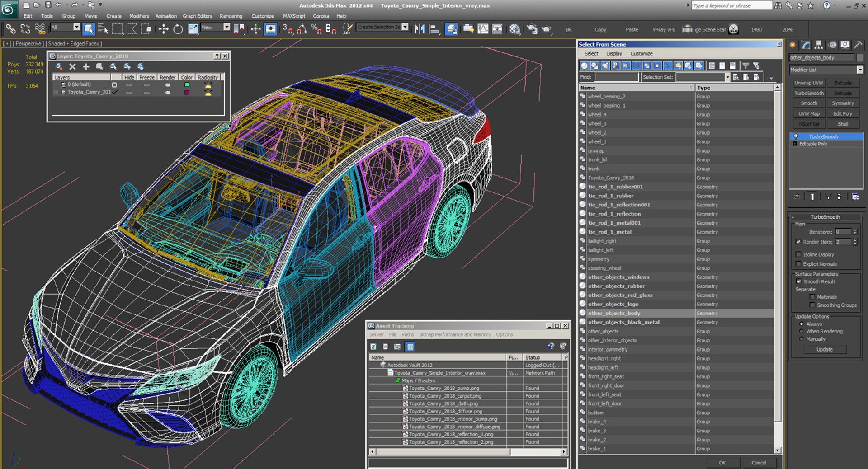Viewport: 868px width, 469px height.
Task: Enable the Explicit Normals checkbox
Action: 798,264
